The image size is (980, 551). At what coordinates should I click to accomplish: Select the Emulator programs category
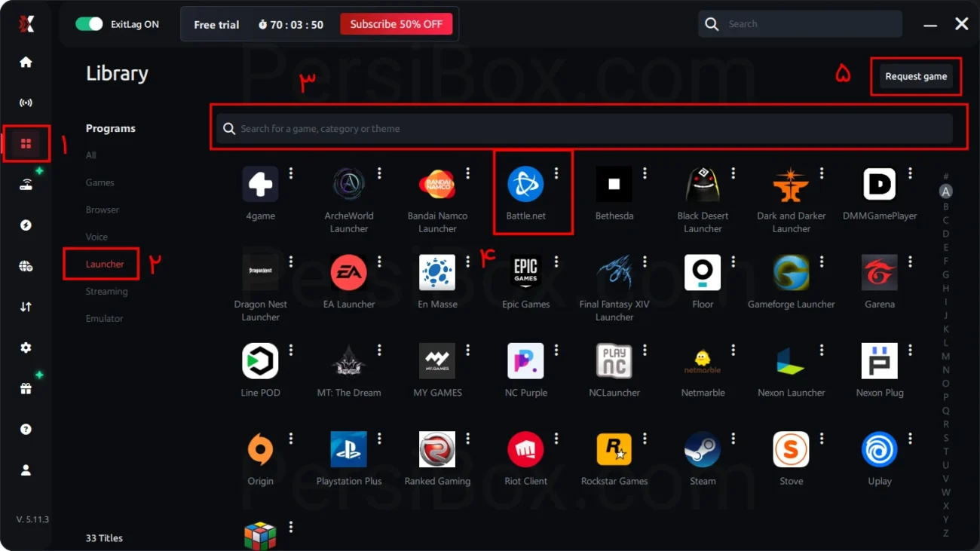(x=104, y=318)
